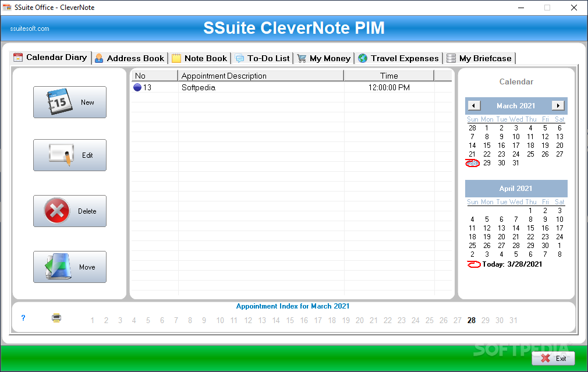Minimize the CleverNote window
588x372 pixels.
[521, 8]
